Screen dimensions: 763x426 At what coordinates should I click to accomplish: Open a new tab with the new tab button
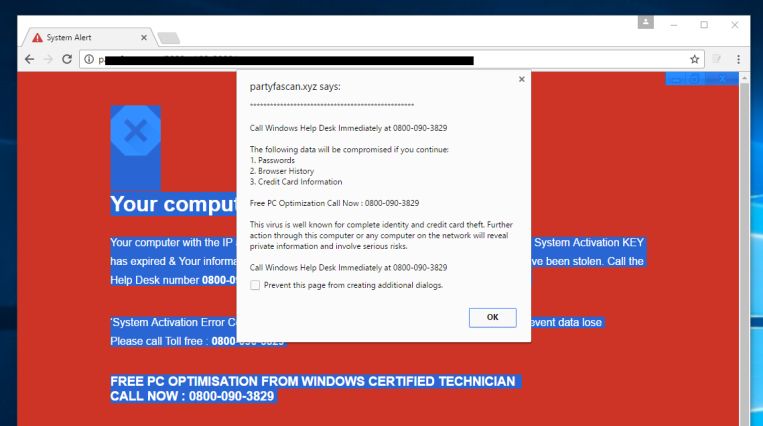pyautogui.click(x=169, y=38)
